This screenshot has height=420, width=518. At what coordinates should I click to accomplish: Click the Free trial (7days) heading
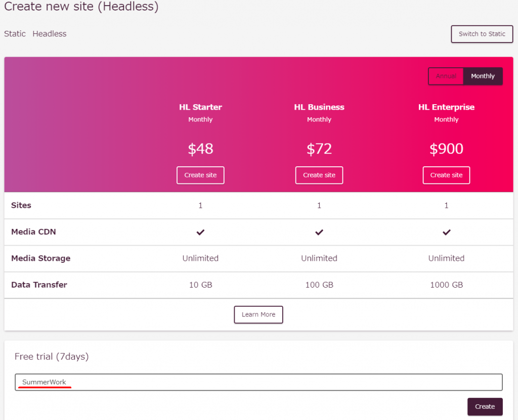[51, 356]
